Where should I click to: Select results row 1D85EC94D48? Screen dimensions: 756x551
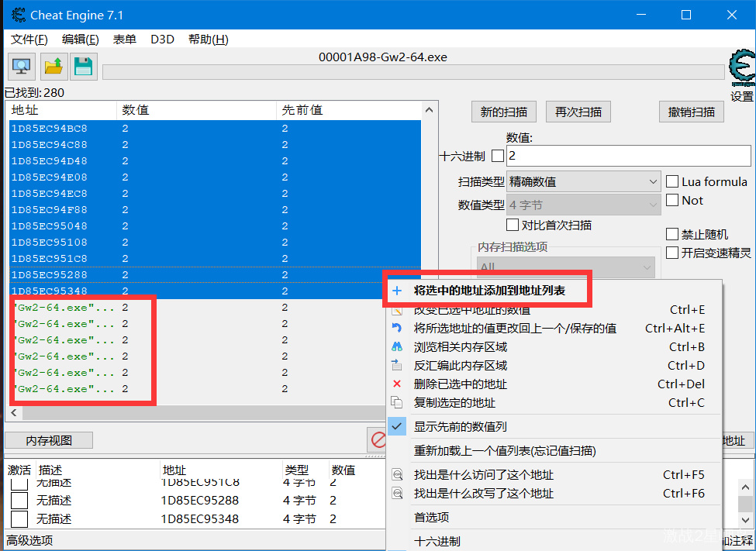coord(215,161)
